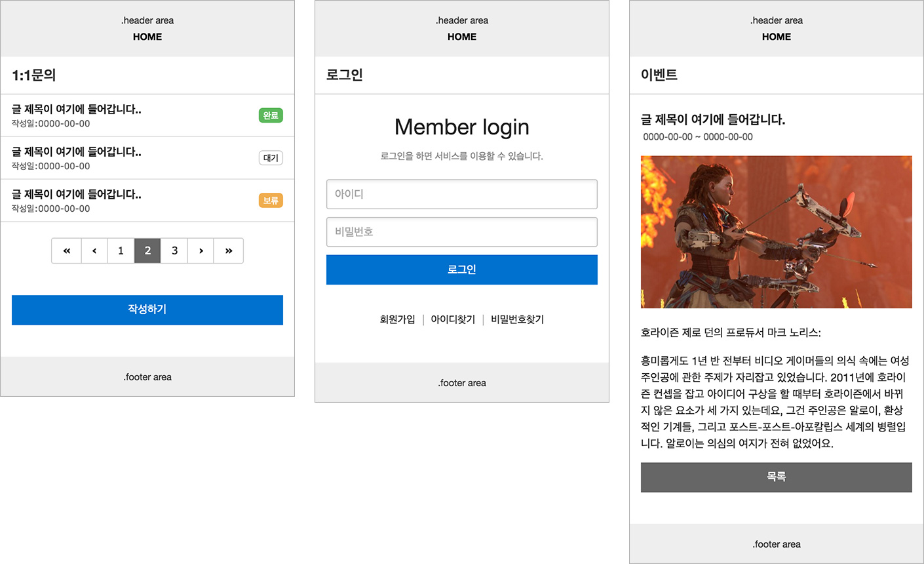Open the 아이디찾기 link
This screenshot has height=564, width=924.
(x=453, y=319)
